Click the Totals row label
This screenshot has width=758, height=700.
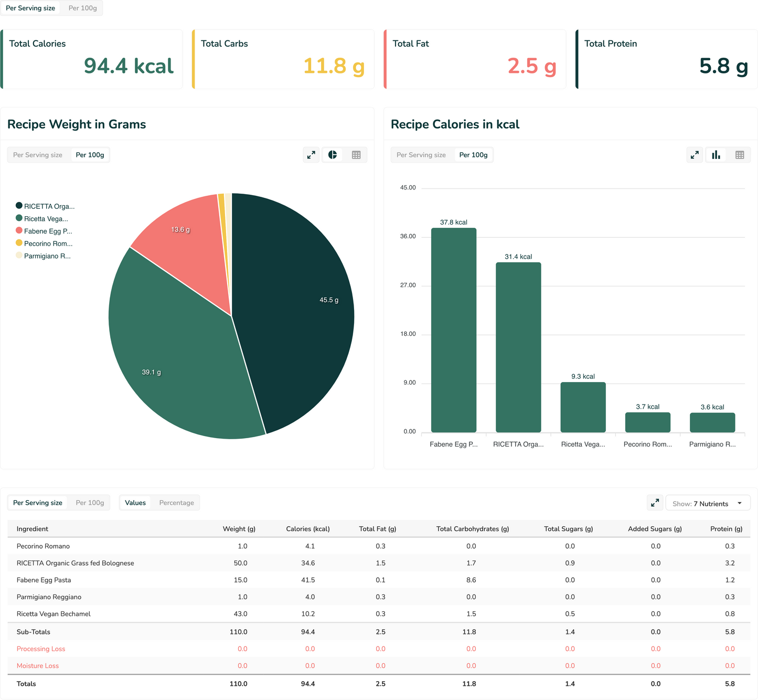tap(26, 684)
